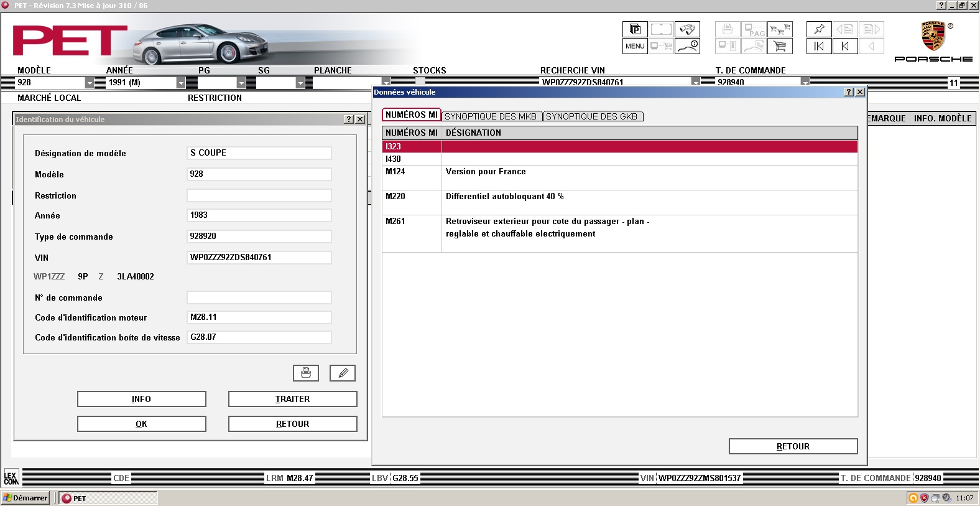Open the parts catalogue pages icon

coord(635,29)
